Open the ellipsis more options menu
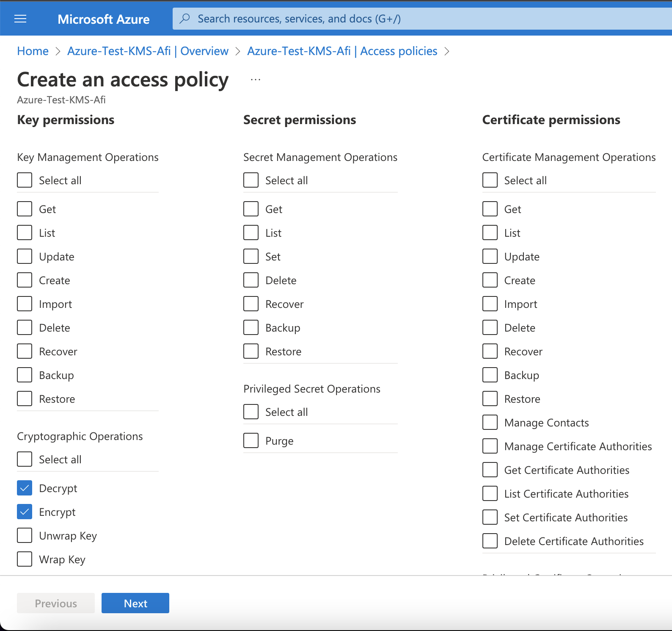Screen dimensions: 672x631 click(256, 80)
